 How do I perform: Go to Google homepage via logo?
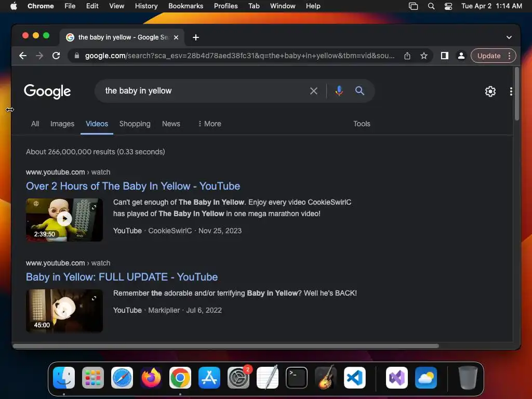tap(47, 91)
